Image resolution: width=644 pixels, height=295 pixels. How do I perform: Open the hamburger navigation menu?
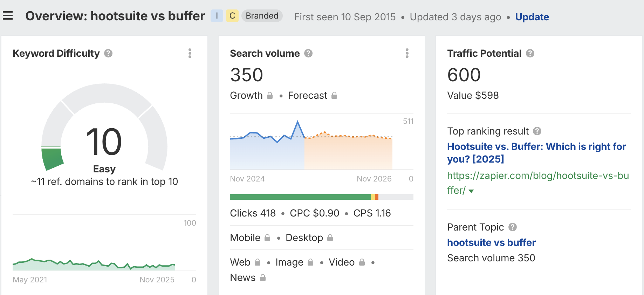point(8,16)
